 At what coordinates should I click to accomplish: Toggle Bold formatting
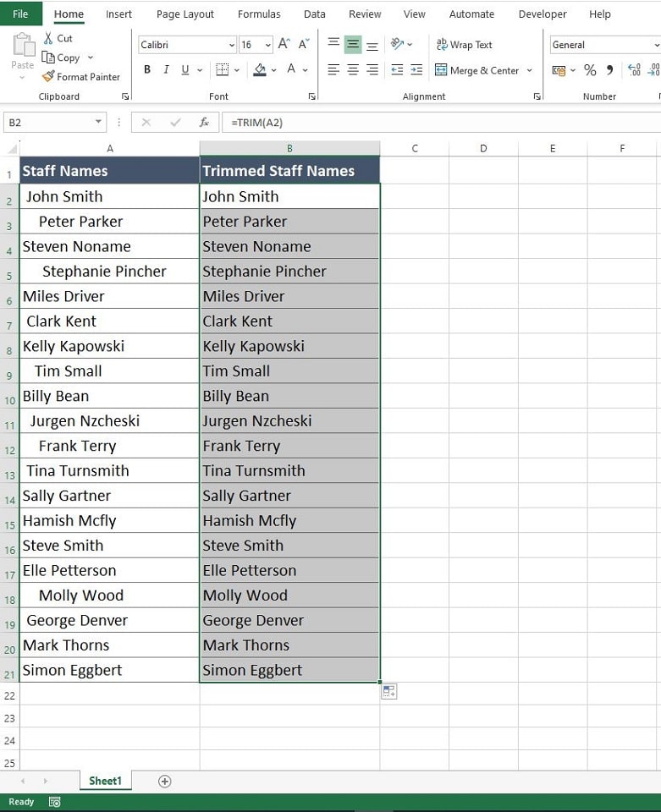[147, 69]
